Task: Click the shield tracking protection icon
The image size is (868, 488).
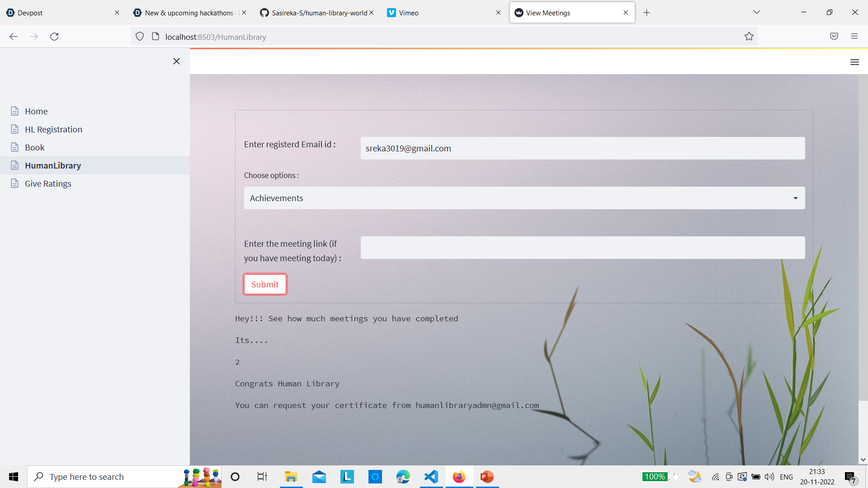Action: coord(140,37)
